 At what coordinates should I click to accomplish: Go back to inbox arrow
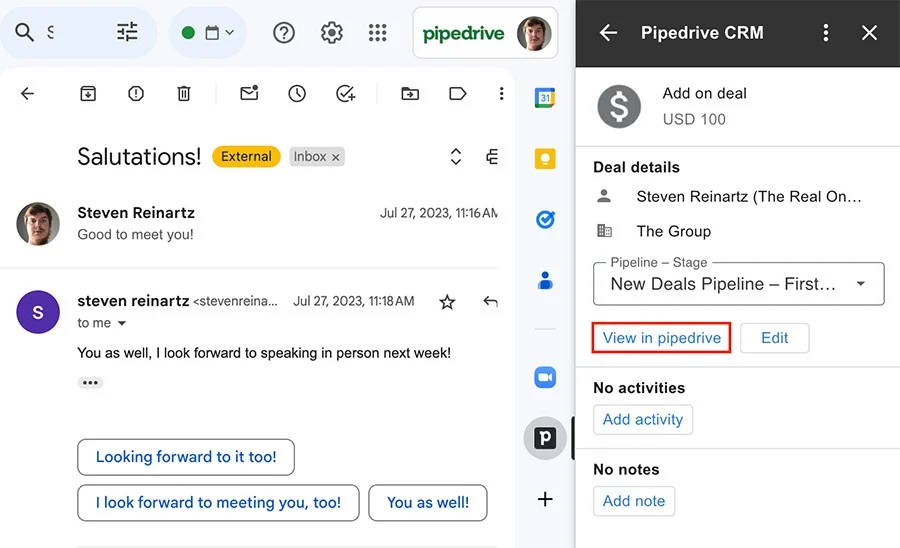point(28,94)
